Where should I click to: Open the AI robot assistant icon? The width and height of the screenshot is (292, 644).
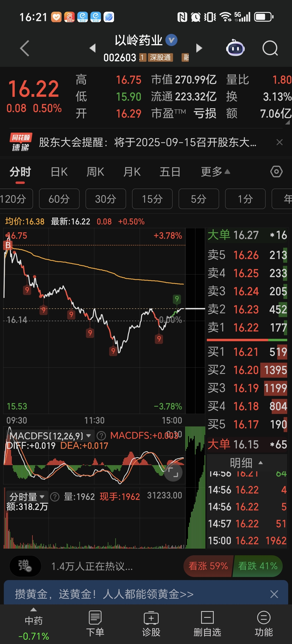coord(235,48)
